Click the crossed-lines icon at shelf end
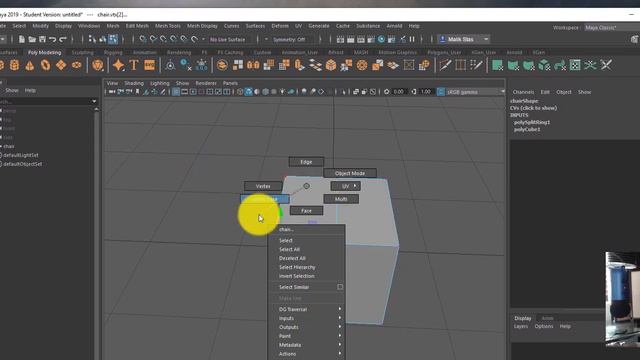640x360 pixels. (x=606, y=65)
